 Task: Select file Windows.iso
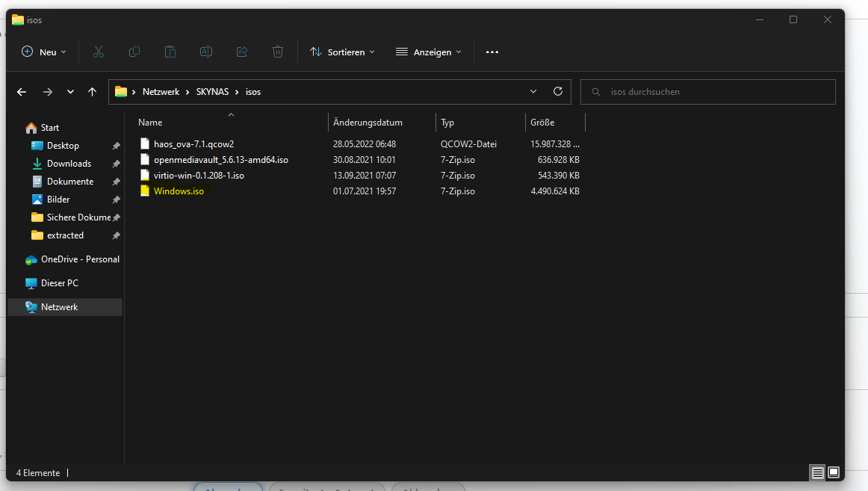pyautogui.click(x=179, y=191)
